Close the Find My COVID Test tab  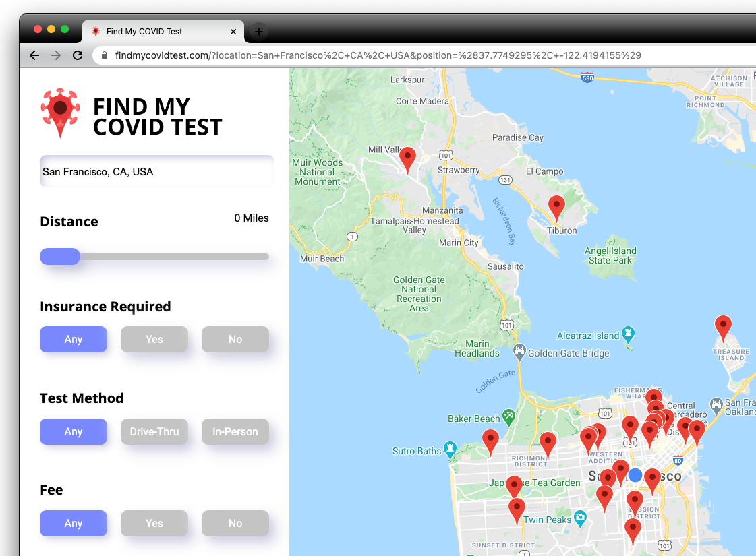(x=233, y=32)
